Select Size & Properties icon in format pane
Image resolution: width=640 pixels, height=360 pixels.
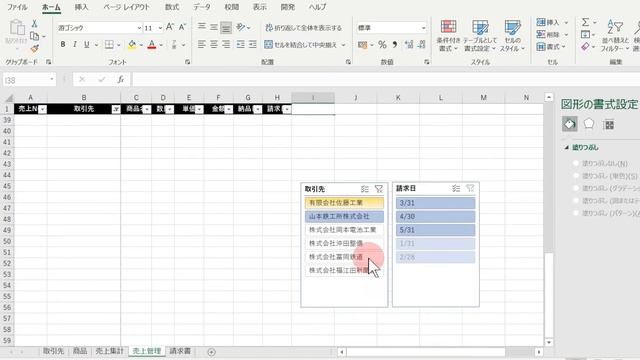[x=609, y=124]
